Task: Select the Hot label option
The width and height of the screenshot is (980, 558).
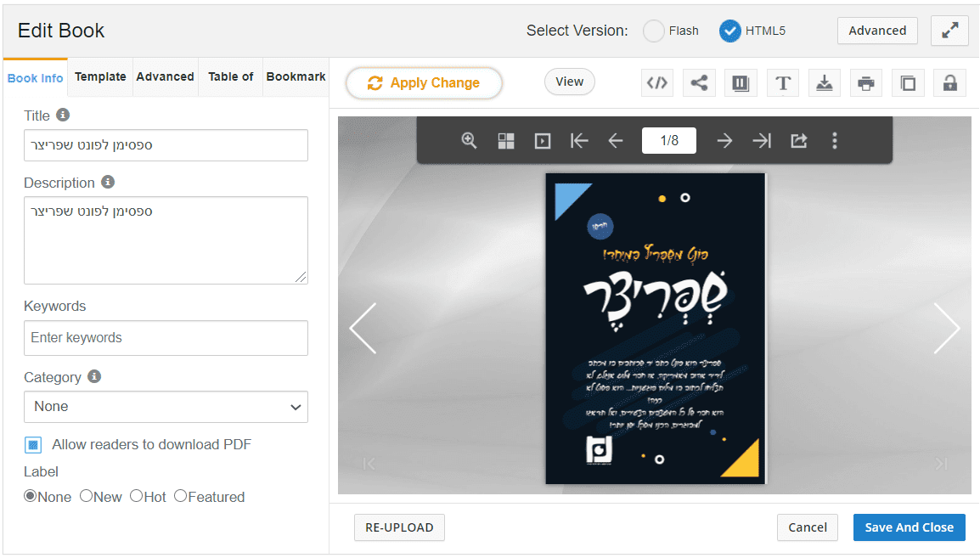Action: (136, 496)
